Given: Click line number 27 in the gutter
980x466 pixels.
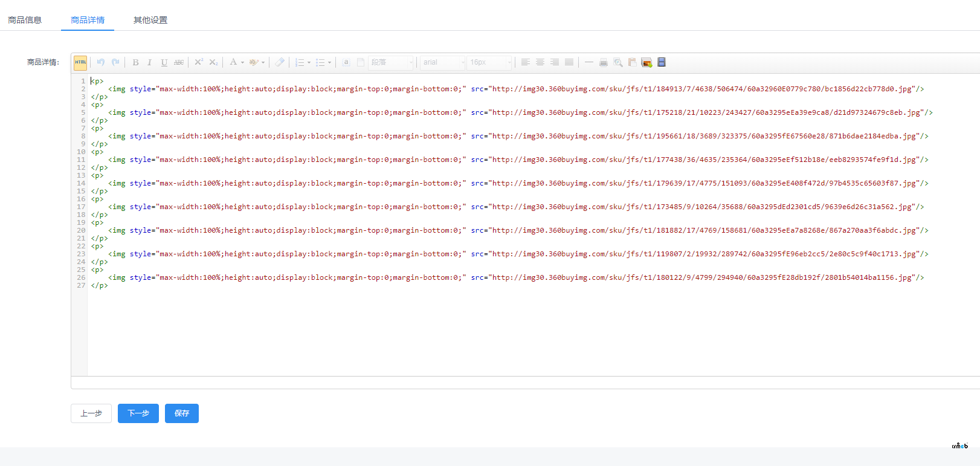Looking at the screenshot, I should [81, 285].
